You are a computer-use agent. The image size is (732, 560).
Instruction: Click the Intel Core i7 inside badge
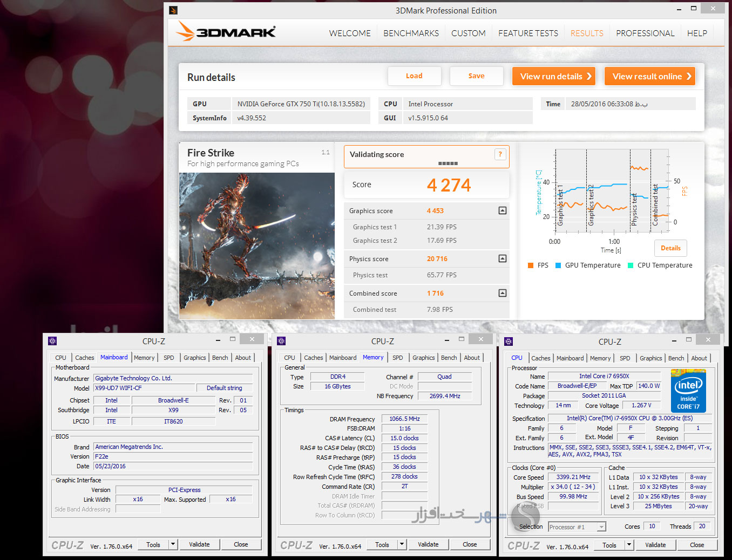coord(688,391)
